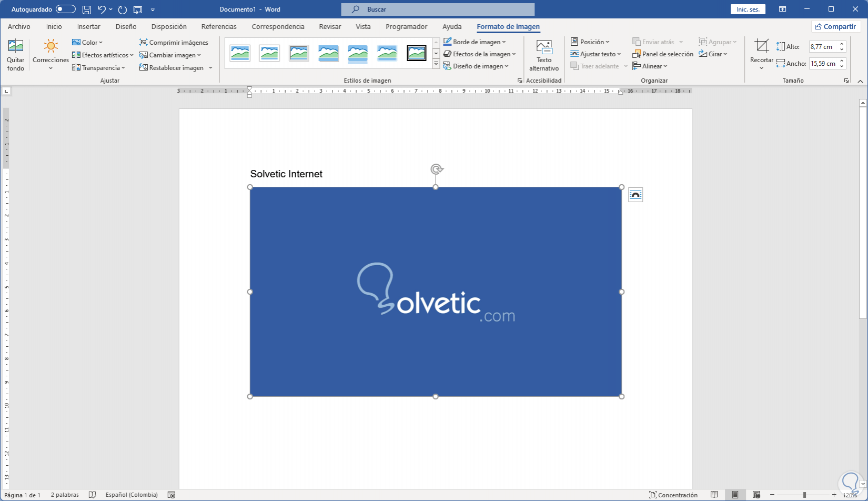The image size is (868, 501).
Task: Open the Estilos de imagen dialog launcher
Action: coord(520,81)
